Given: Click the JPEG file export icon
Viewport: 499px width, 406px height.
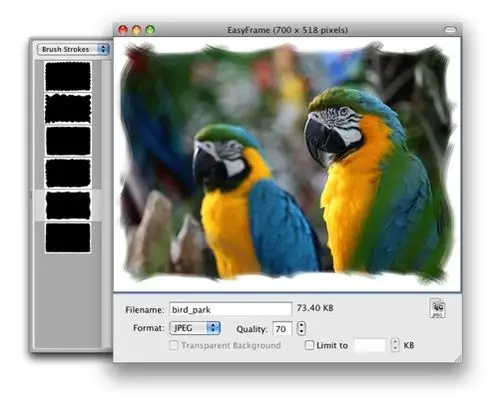Looking at the screenshot, I should tap(437, 308).
